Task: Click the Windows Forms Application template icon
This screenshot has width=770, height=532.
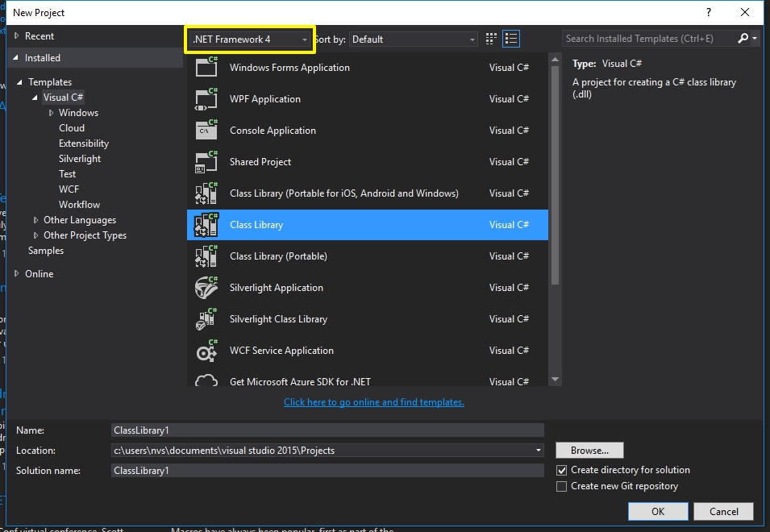Action: tap(206, 67)
